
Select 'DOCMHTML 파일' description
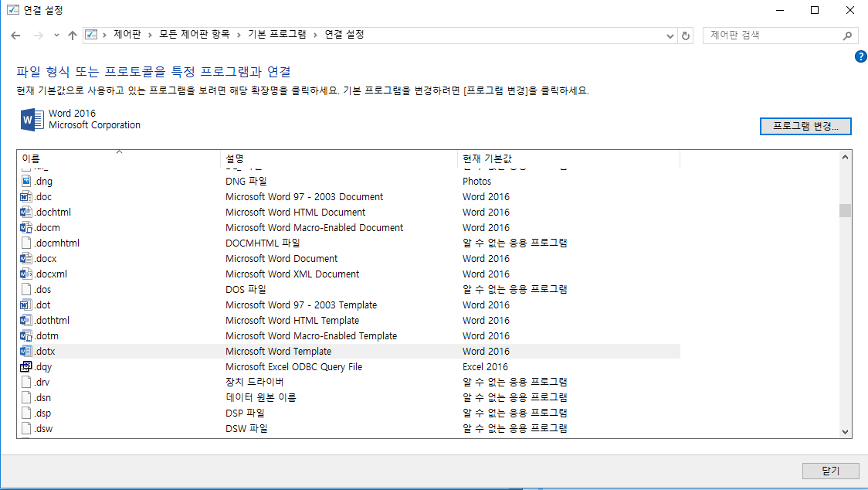point(263,243)
